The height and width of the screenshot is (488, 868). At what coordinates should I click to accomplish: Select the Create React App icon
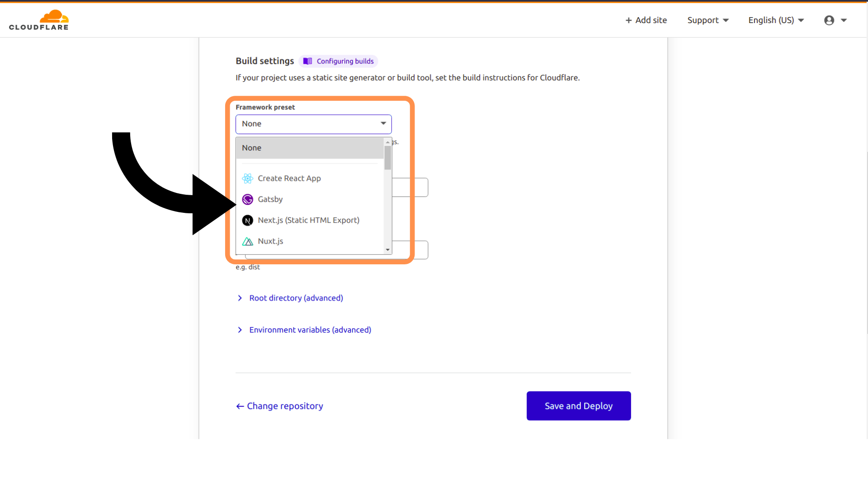247,178
